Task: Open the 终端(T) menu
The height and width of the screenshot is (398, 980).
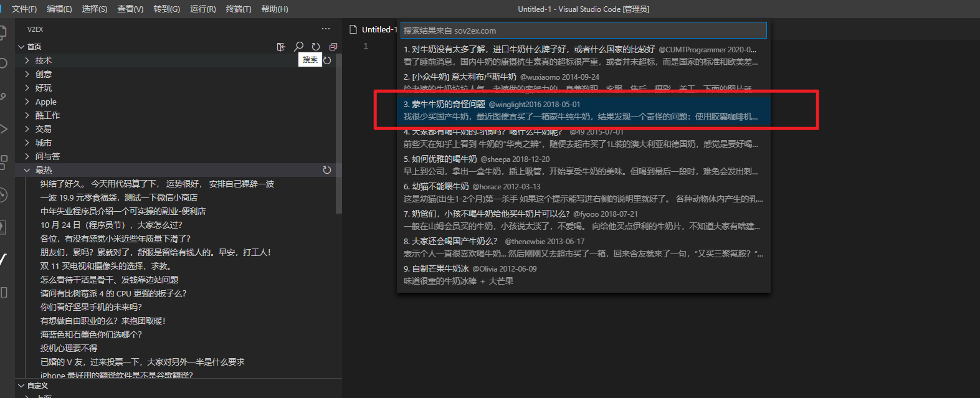Action: coord(239,9)
